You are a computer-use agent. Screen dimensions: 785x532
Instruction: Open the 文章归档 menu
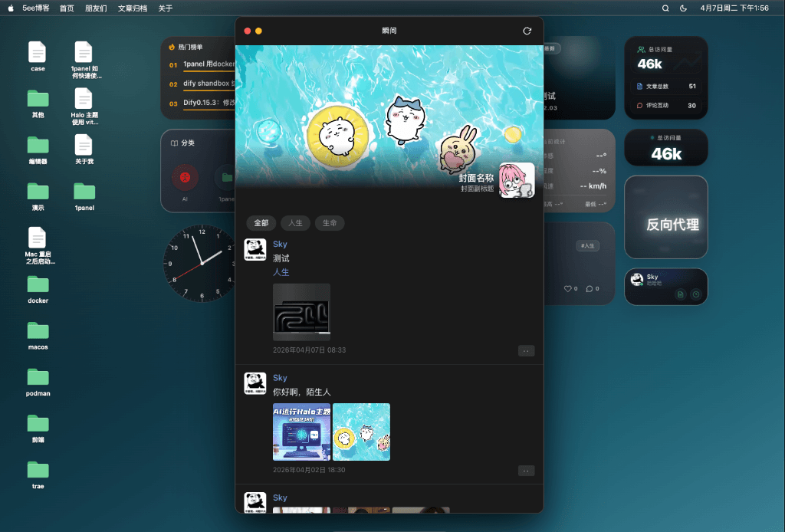pos(133,8)
